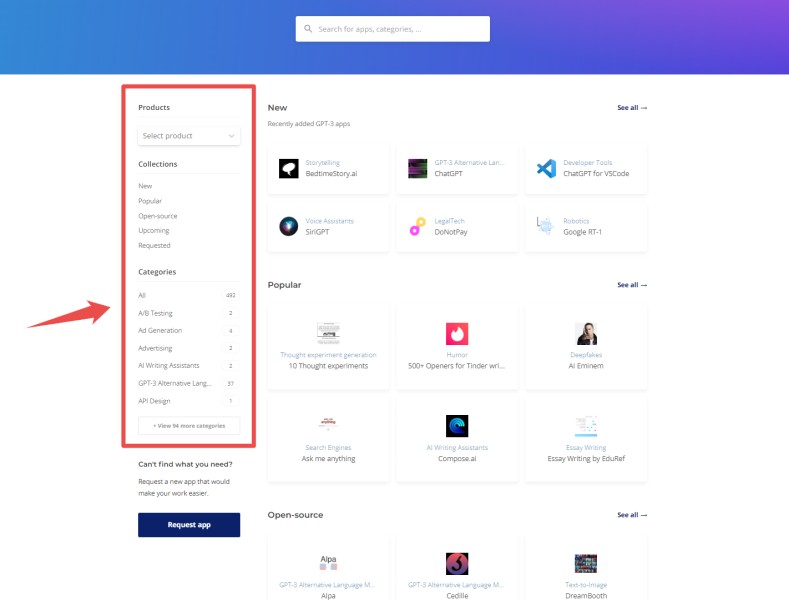
Task: Open the Compose.ai app icon
Action: pos(457,426)
